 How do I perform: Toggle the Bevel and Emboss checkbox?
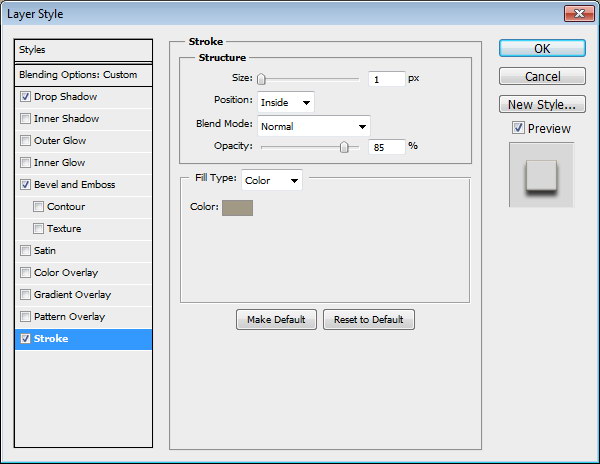(25, 185)
